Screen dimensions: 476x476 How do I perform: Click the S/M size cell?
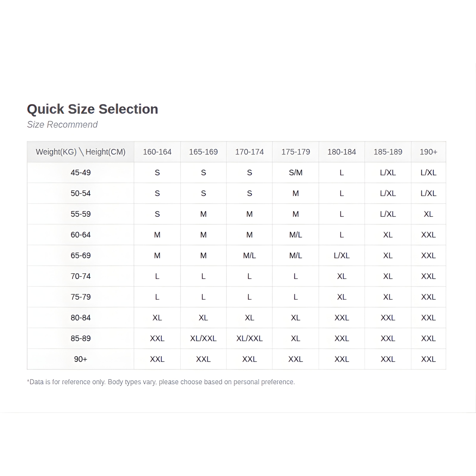296,172
